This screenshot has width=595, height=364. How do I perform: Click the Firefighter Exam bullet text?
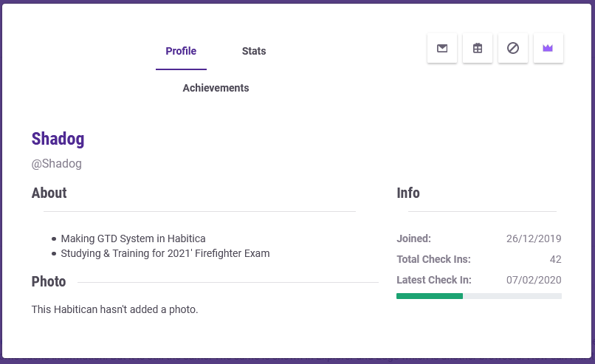click(165, 253)
